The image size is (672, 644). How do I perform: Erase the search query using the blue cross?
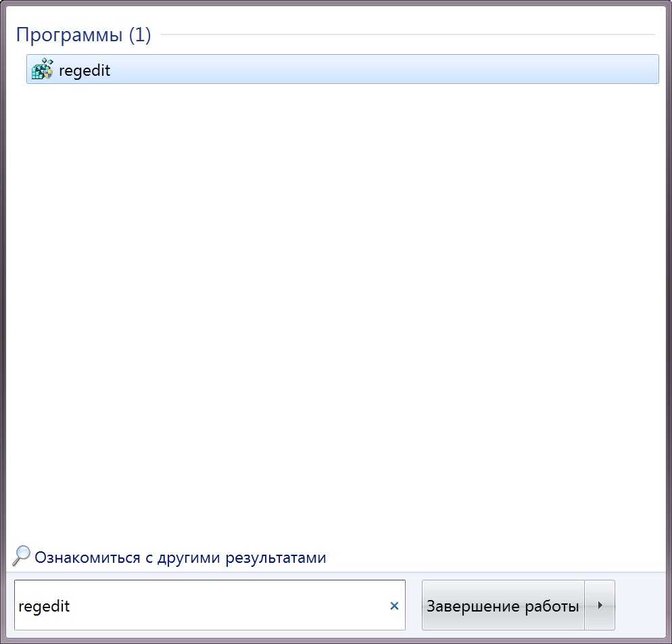(394, 605)
